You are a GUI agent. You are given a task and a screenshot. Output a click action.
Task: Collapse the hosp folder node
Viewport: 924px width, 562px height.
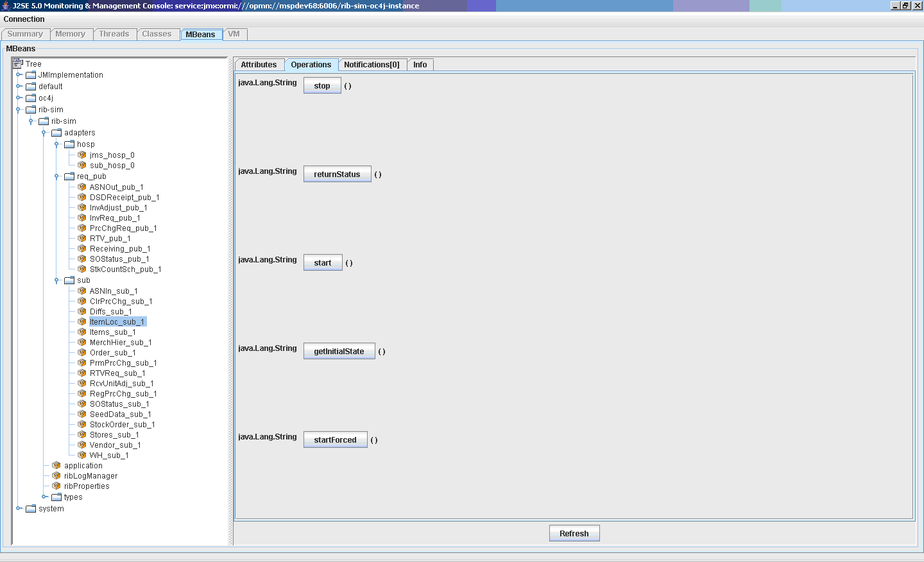click(x=57, y=144)
